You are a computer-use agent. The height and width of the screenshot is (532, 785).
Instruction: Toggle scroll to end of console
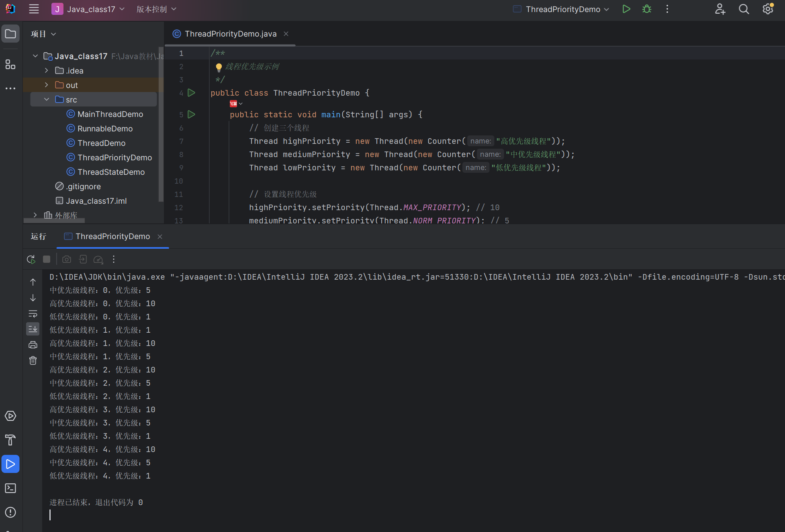click(x=33, y=329)
